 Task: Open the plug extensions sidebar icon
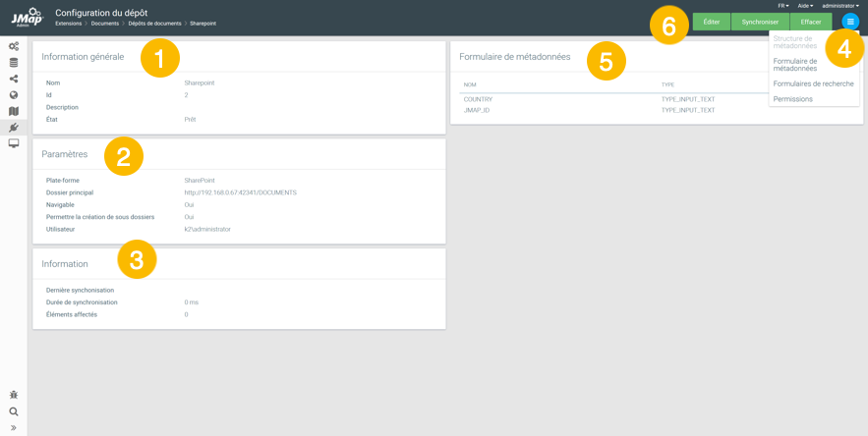[14, 128]
